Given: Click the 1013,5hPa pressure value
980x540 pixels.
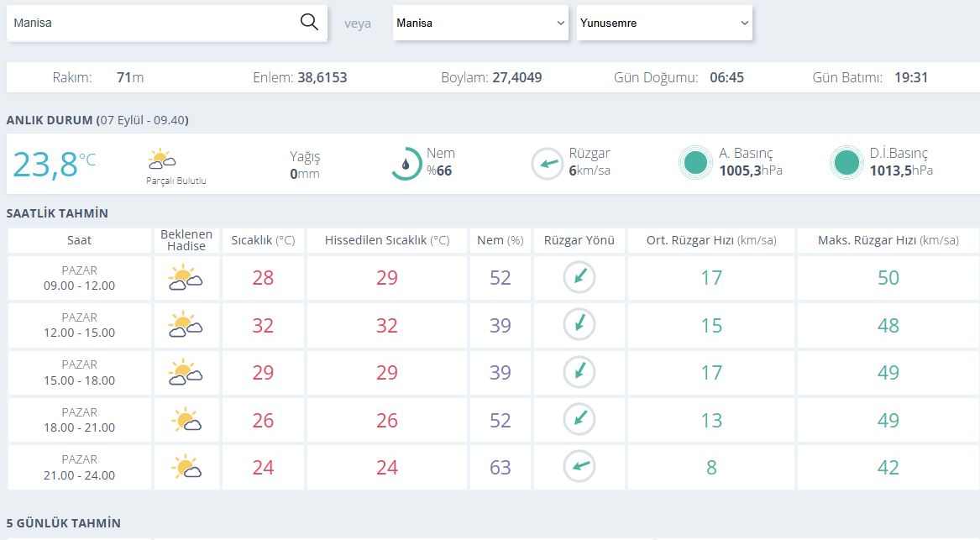Looking at the screenshot, I should (x=901, y=170).
